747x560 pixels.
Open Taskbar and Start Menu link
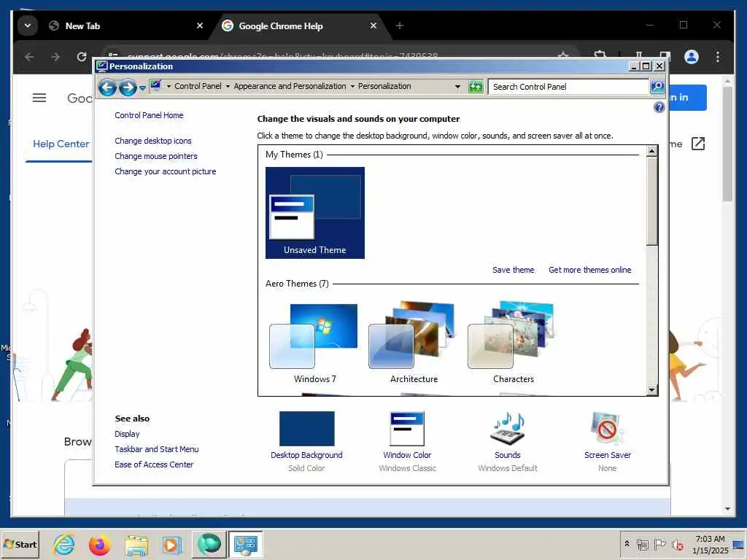[x=157, y=449]
